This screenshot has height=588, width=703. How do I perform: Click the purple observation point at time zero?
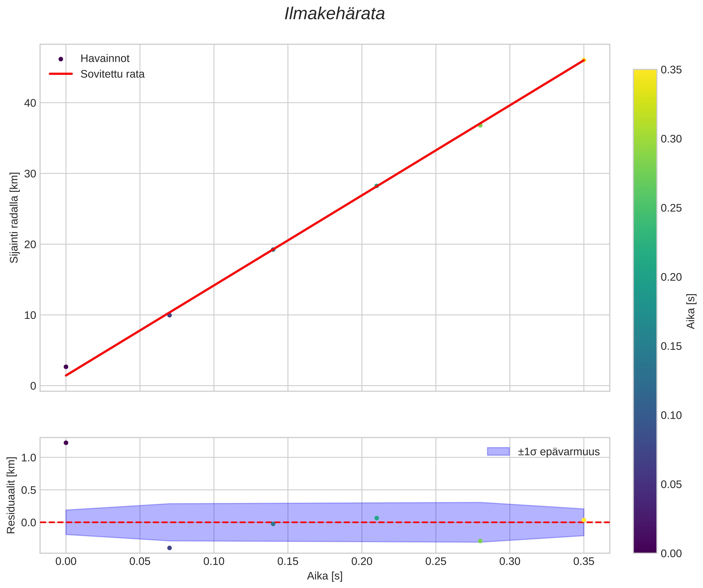[x=66, y=367]
